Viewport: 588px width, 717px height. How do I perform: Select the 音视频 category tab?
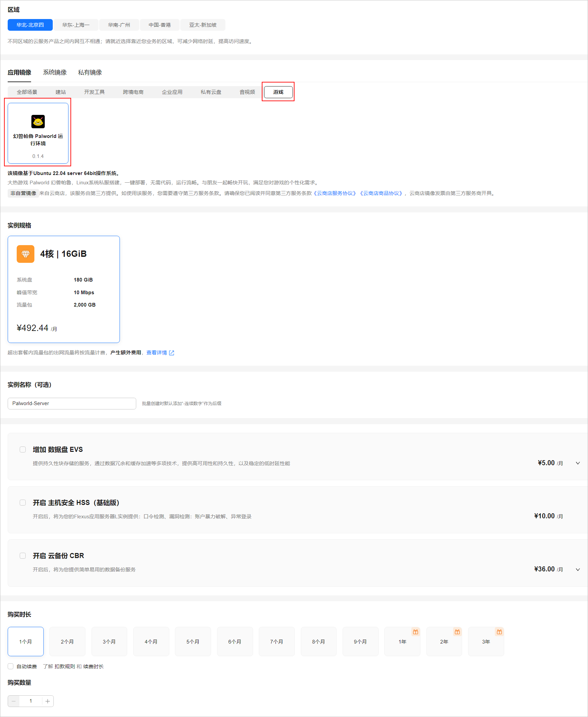pos(247,92)
